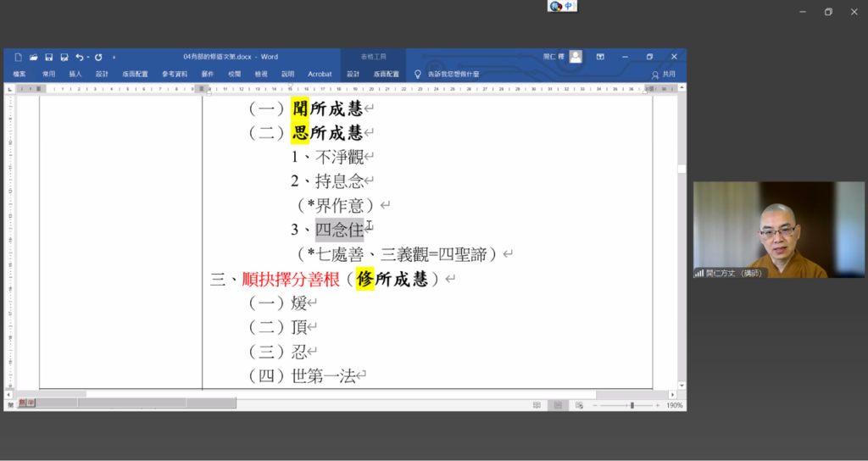Open the 插入 (Insert) ribbon tab
Image resolution: width=868 pixels, height=461 pixels.
pyautogui.click(x=75, y=75)
